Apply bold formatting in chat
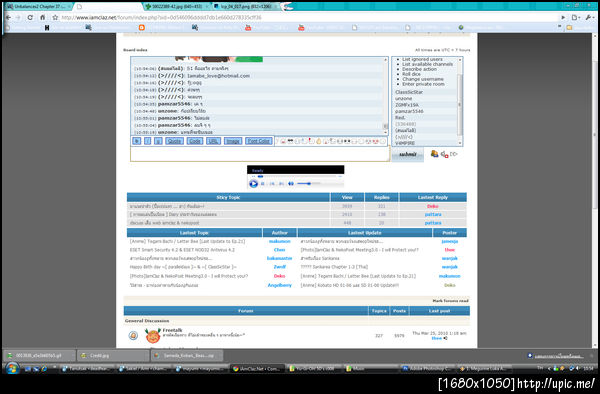Viewport: 600px width, 394px height. pos(137,141)
